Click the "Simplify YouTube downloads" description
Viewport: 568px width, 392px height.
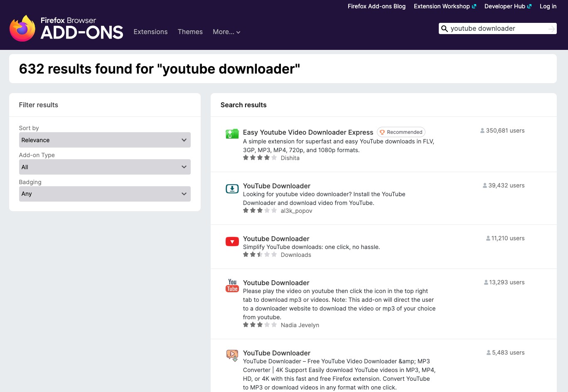pos(312,247)
